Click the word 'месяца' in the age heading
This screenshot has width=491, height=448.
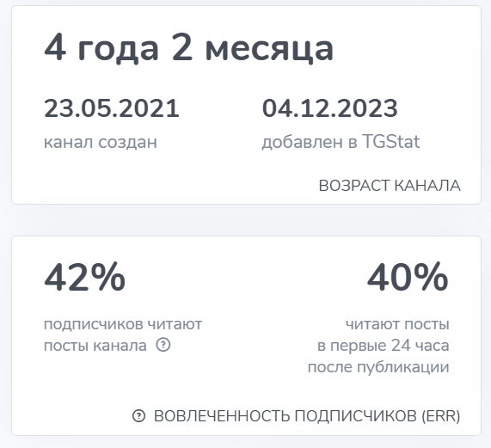tap(269, 50)
